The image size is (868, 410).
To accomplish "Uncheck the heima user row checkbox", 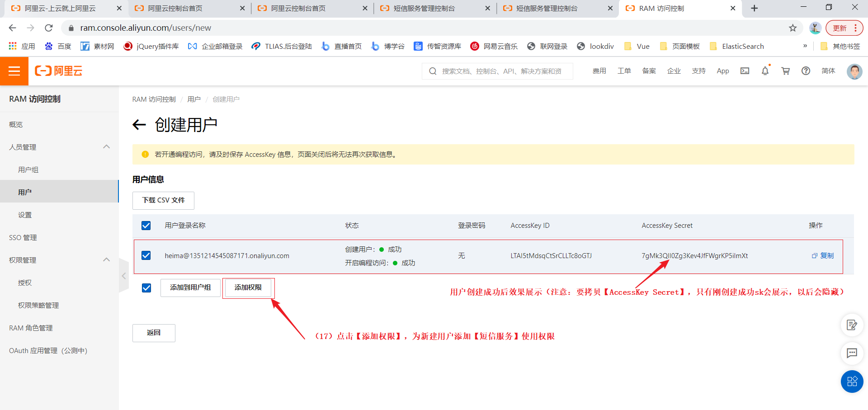I will 146,255.
